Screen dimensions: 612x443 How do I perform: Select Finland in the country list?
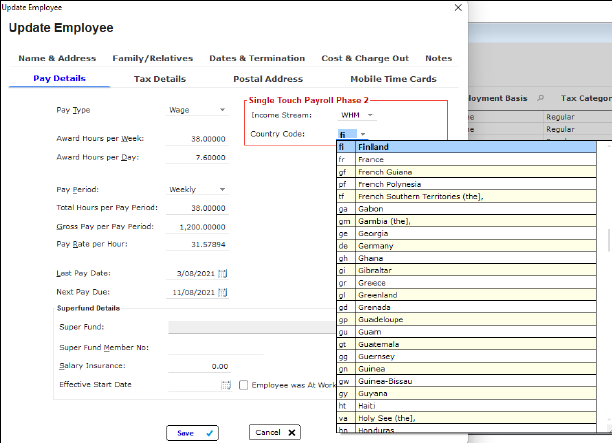click(466, 147)
